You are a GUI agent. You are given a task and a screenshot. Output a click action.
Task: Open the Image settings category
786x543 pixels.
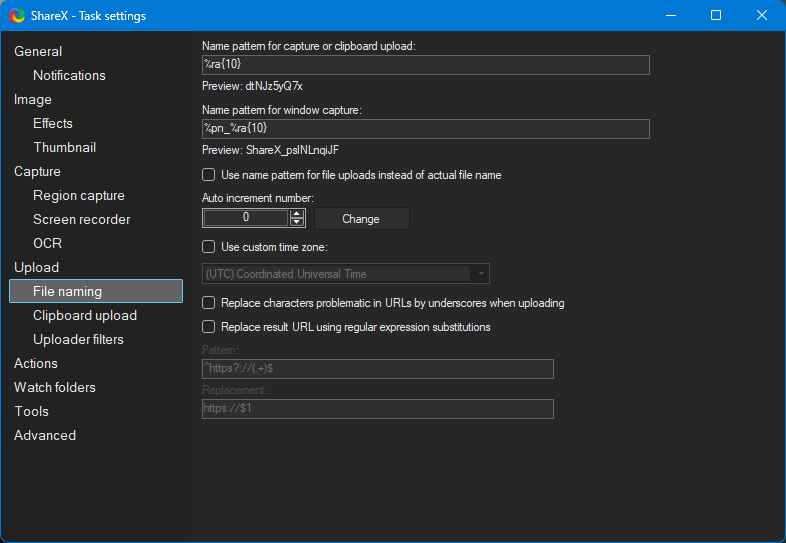pyautogui.click(x=33, y=99)
